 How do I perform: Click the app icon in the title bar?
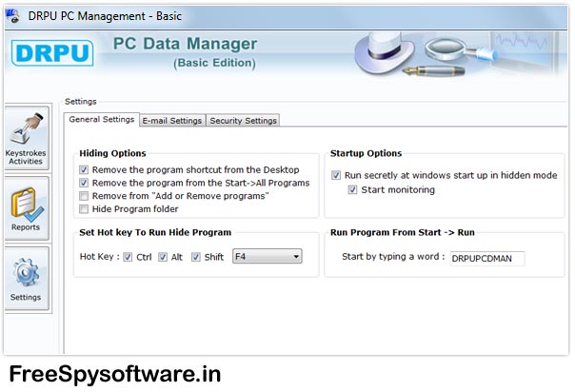click(13, 16)
